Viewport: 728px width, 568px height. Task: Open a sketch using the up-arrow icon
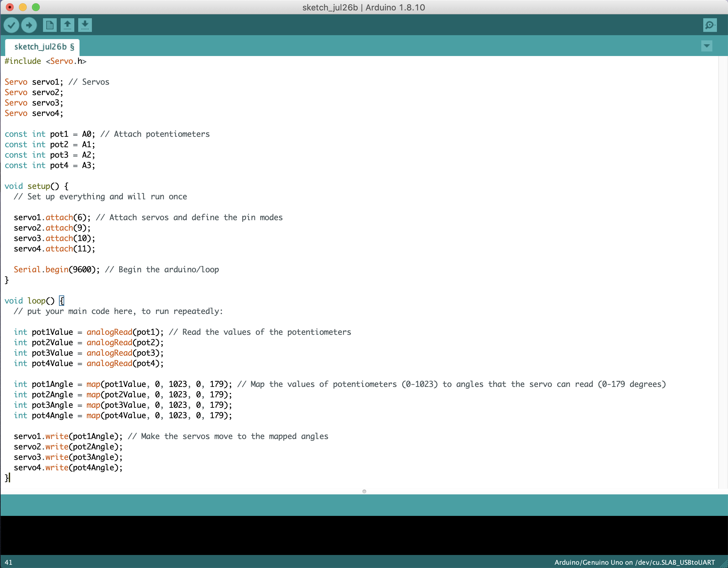point(67,25)
